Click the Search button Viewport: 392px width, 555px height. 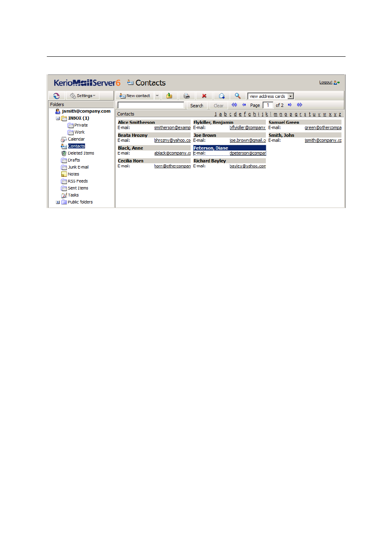(196, 106)
